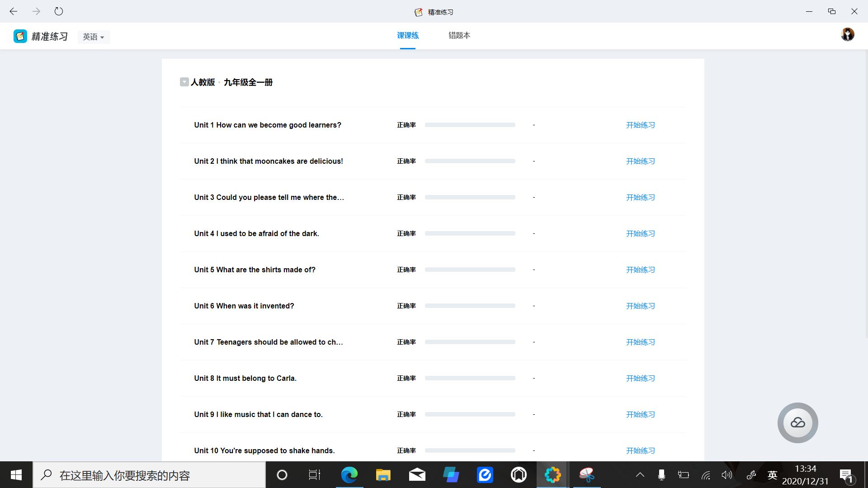Image resolution: width=868 pixels, height=488 pixels.
Task: Click 开始练习 for Unit 6
Action: 640,306
